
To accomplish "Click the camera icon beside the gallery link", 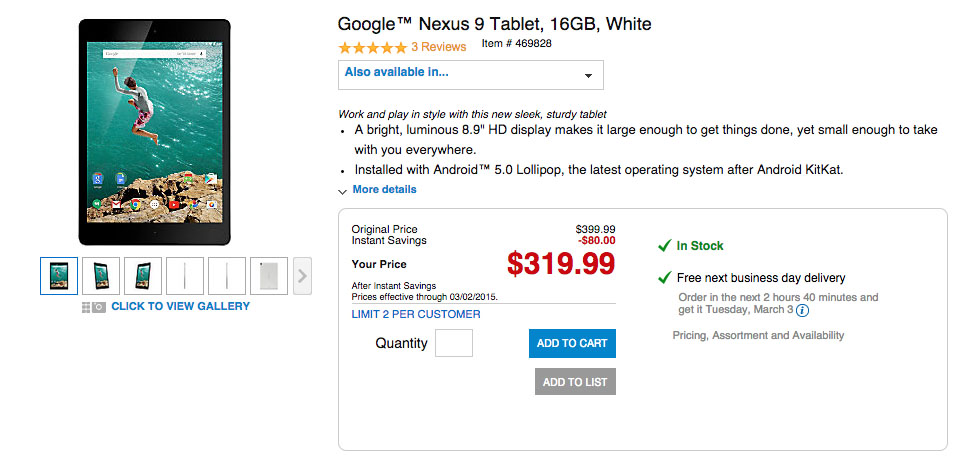I will (x=99, y=307).
